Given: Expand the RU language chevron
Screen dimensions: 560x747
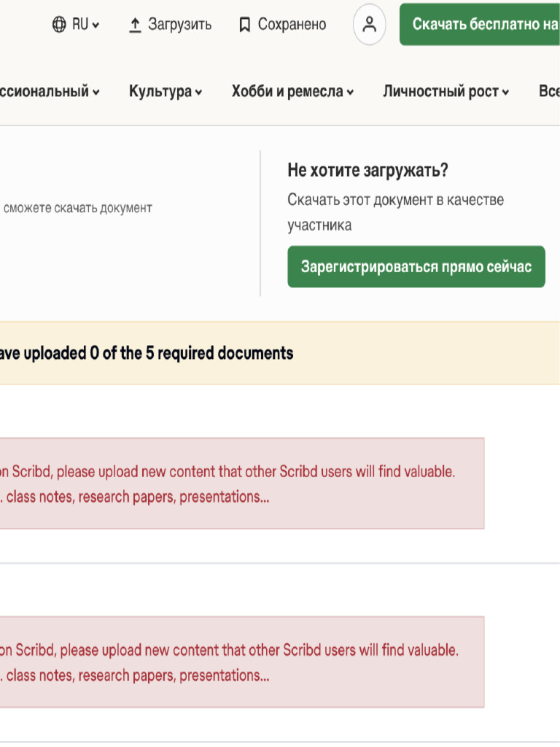Looking at the screenshot, I should [x=96, y=26].
